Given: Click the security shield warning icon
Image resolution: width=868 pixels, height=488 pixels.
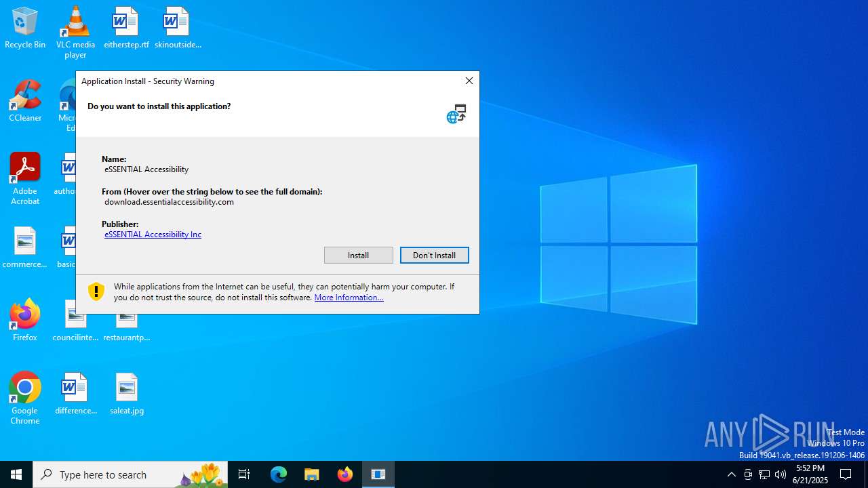Looking at the screenshot, I should (x=96, y=291).
